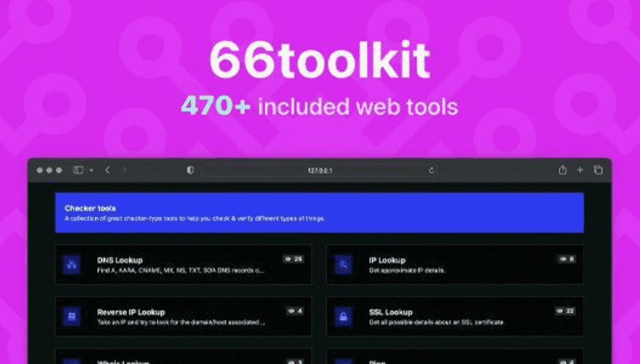
Task: Click the blue Checker tools banner
Action: tap(319, 213)
